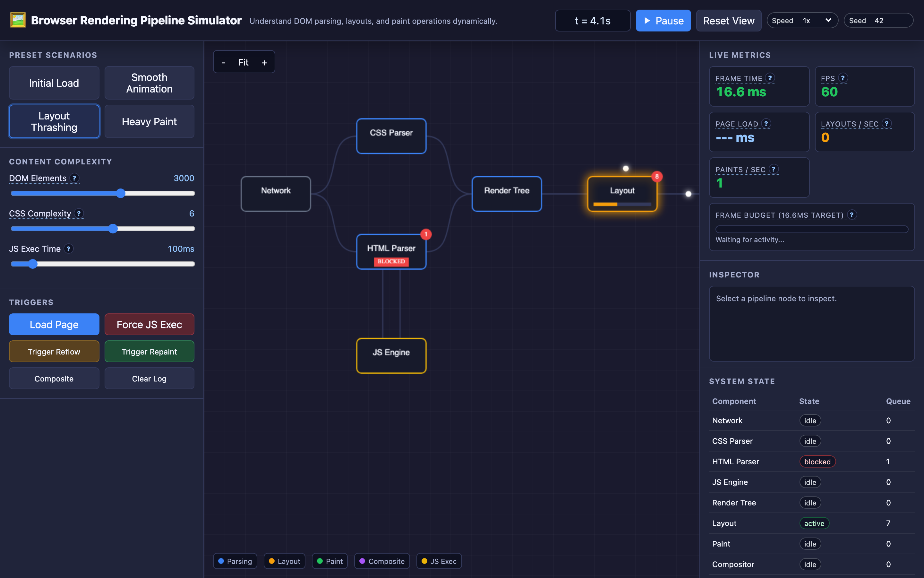
Task: Adjust the CSS Complexity slider
Action: 103,229
